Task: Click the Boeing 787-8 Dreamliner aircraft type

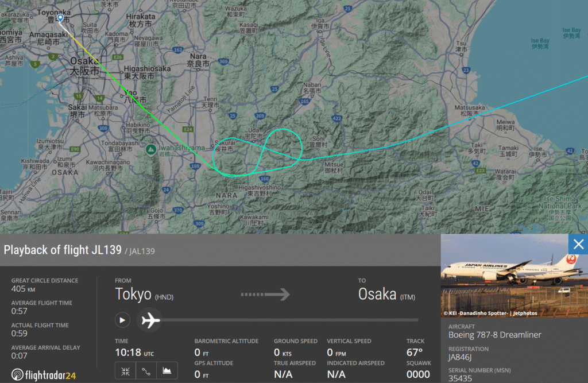Action: tap(494, 335)
